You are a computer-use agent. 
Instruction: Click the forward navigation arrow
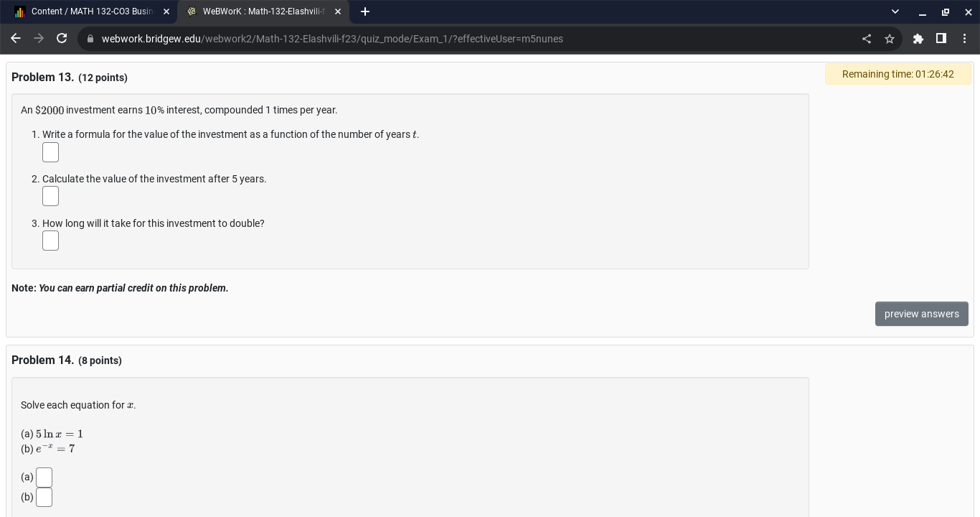pos(39,39)
